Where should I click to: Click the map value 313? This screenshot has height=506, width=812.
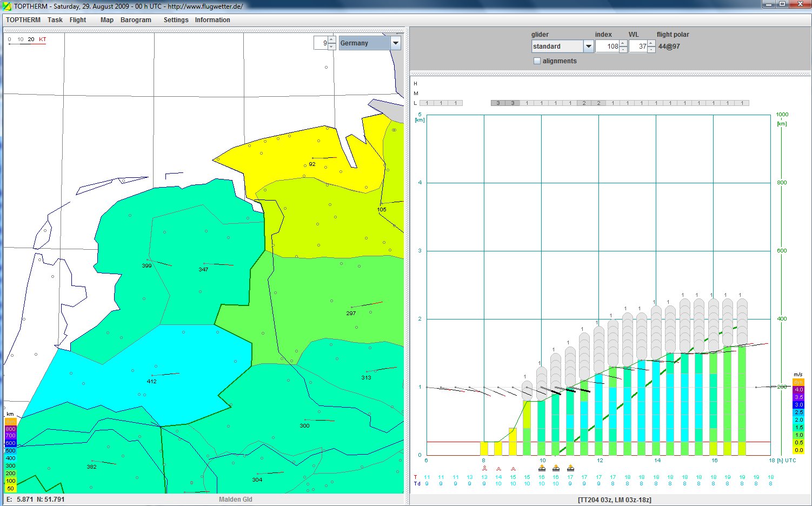click(366, 377)
